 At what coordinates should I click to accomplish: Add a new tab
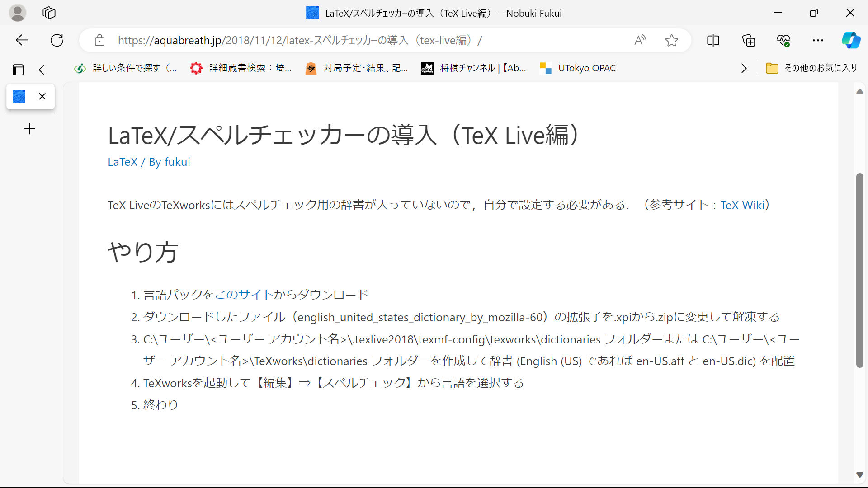(30, 129)
